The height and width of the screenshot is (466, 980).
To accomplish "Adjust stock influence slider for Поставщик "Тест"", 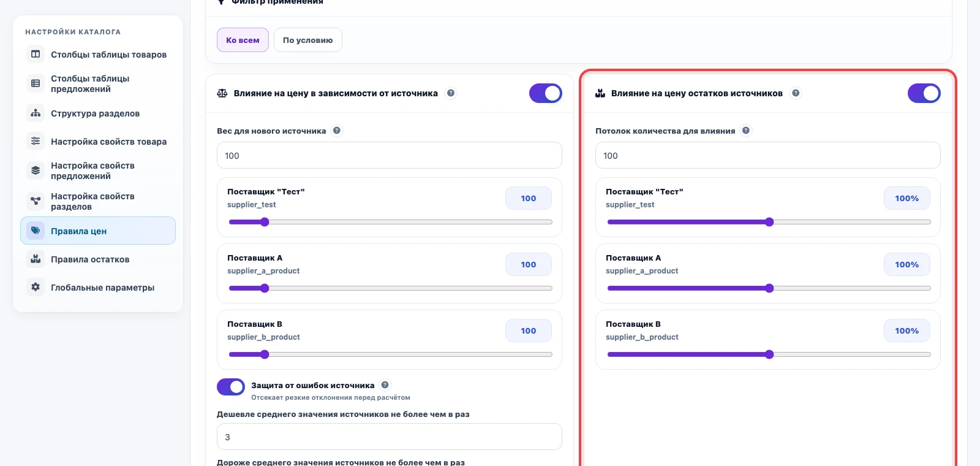I will tap(769, 222).
